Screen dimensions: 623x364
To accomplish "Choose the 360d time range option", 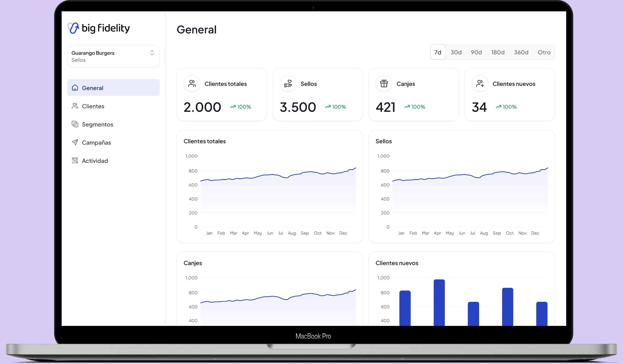I will (521, 52).
